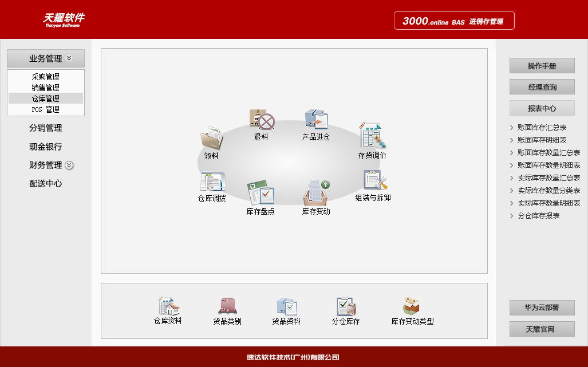This screenshot has height=367, width=588.
Task: Click the 操作手册 manual button
Action: point(542,65)
